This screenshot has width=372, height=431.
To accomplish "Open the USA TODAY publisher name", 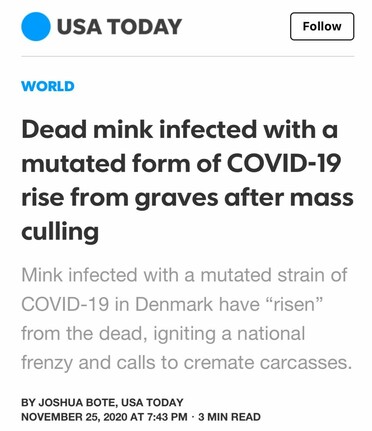I will click(119, 27).
